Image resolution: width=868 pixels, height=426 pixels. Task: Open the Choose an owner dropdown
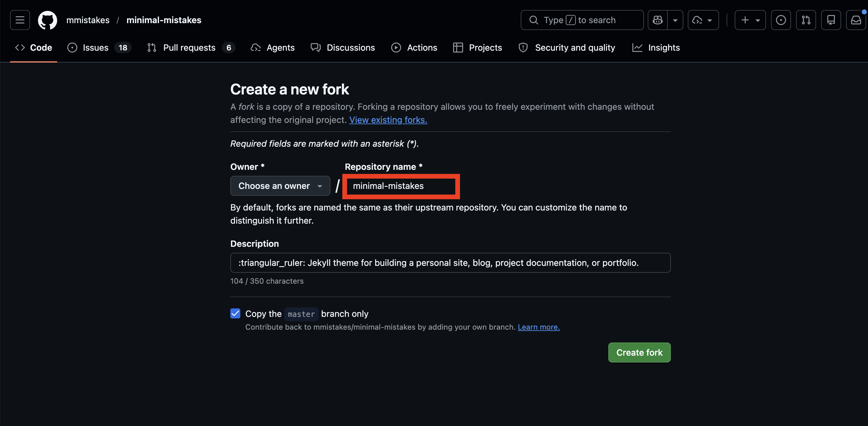click(280, 186)
